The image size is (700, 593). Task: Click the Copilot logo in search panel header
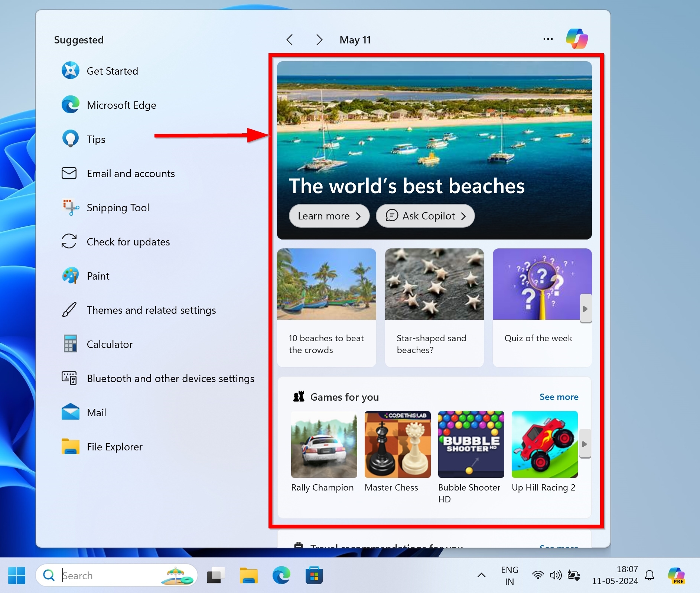[x=577, y=39]
